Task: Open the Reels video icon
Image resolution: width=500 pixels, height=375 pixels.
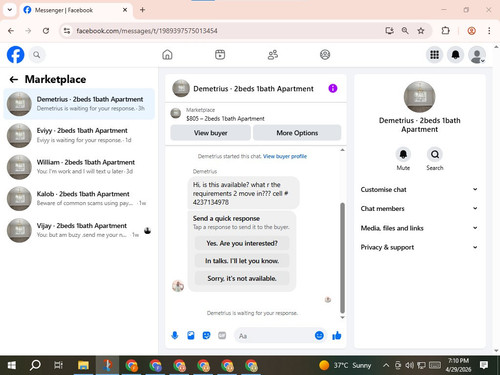Action: click(220, 55)
